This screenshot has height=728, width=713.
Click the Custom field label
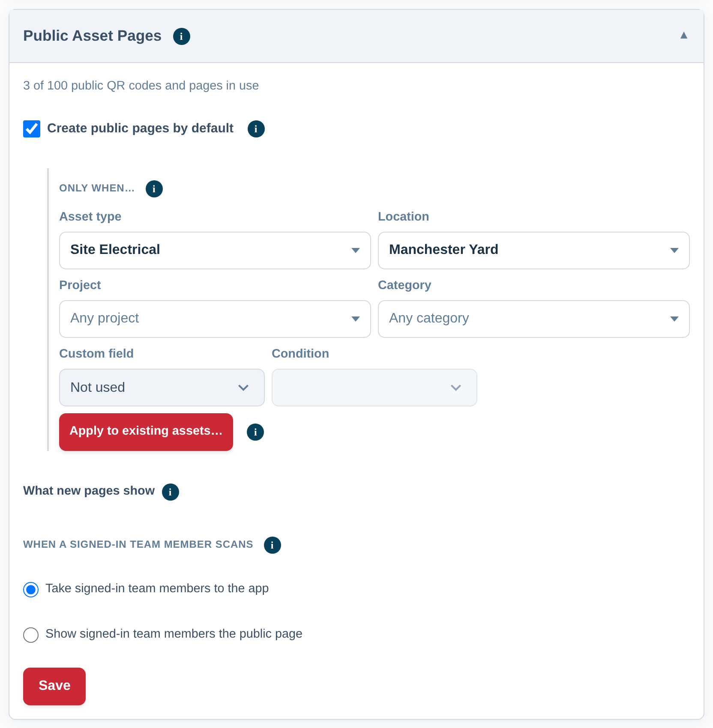pyautogui.click(x=96, y=354)
